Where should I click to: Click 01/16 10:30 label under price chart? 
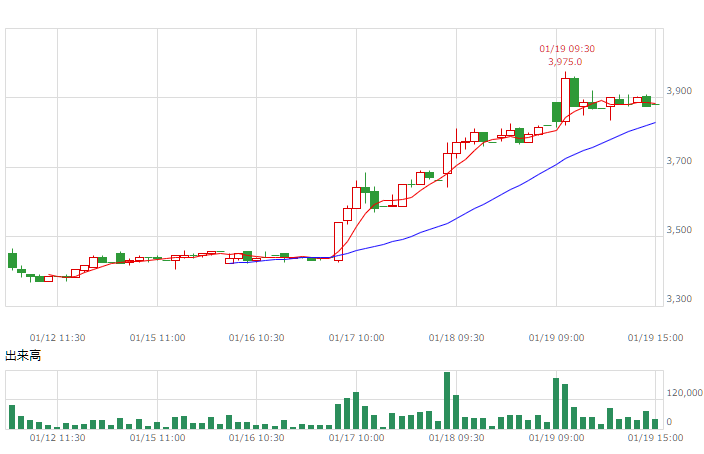(x=256, y=338)
